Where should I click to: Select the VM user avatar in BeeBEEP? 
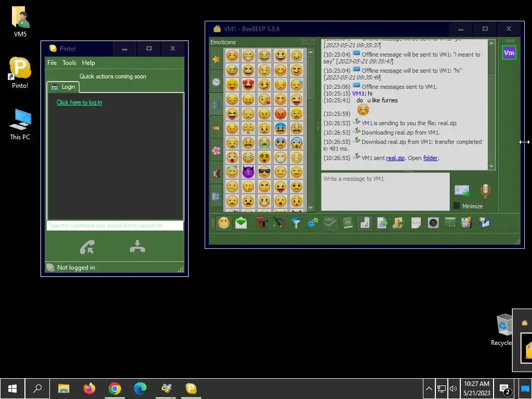pyautogui.click(x=509, y=52)
